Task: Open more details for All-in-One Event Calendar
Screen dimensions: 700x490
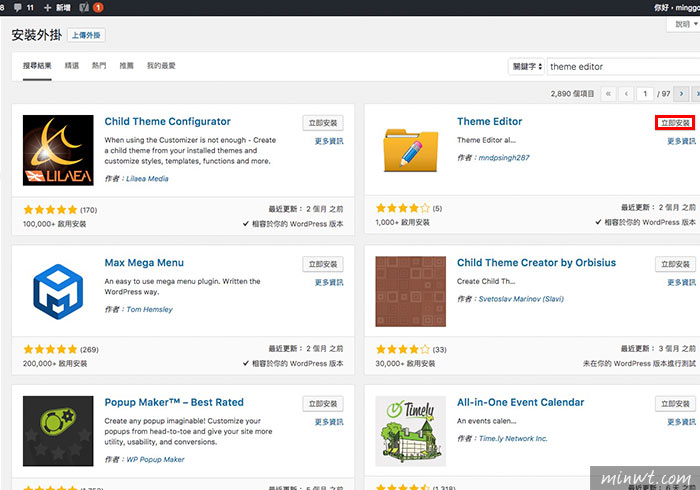Action: tap(681, 422)
